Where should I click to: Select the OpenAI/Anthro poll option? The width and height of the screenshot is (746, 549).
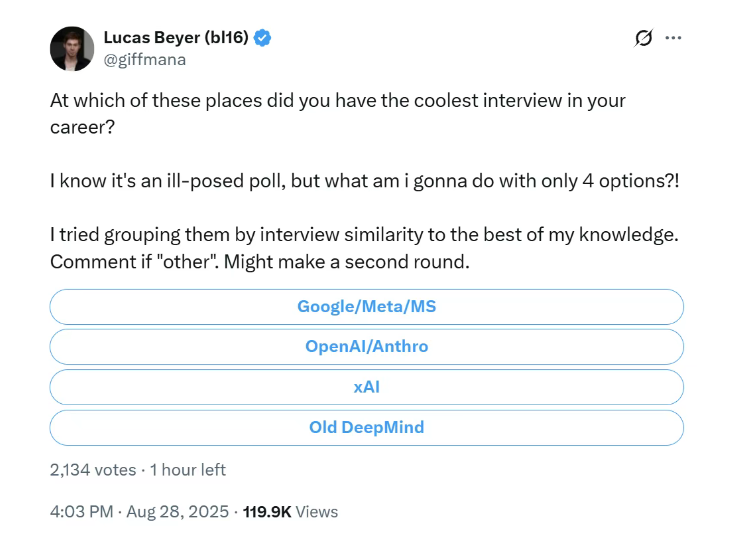(366, 347)
